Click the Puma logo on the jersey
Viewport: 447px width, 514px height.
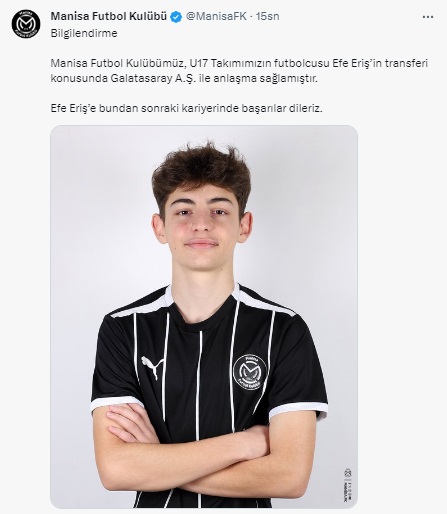click(x=152, y=367)
